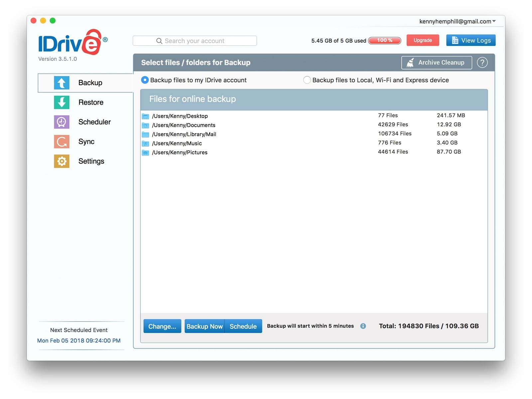
Task: Open the Sync section
Action: point(85,142)
